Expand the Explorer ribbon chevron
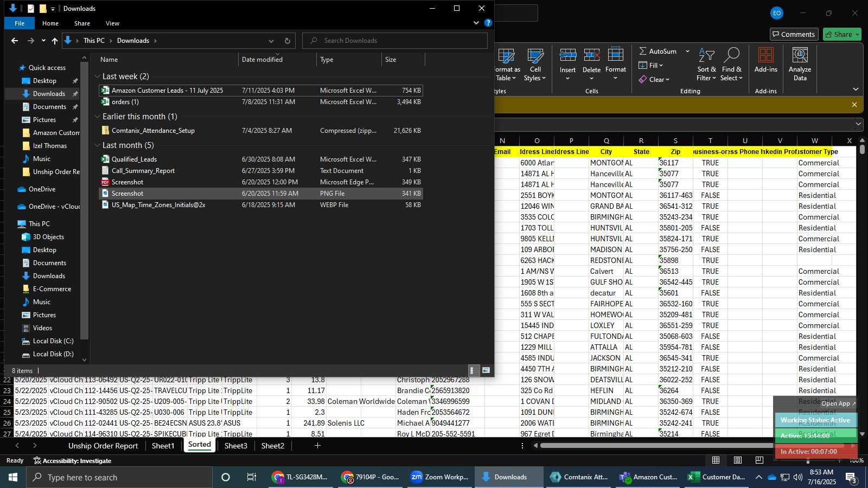 476,23
